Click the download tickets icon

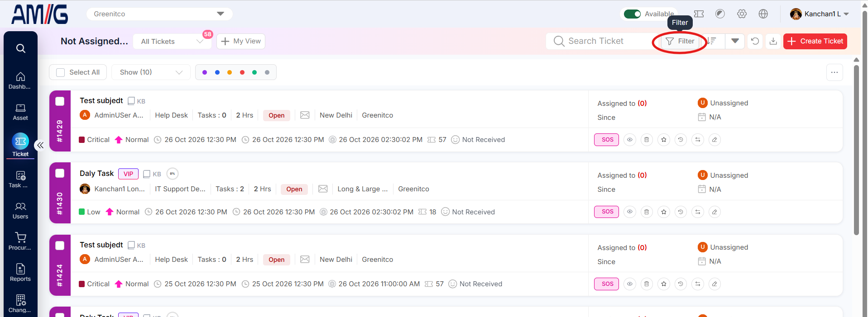tap(773, 41)
